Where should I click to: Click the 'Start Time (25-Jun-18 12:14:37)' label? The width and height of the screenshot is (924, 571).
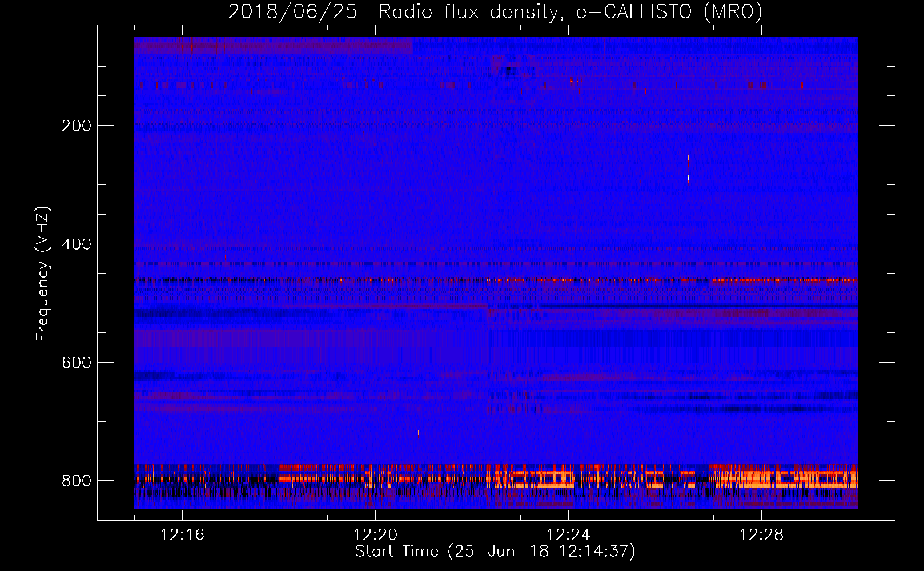point(495,552)
